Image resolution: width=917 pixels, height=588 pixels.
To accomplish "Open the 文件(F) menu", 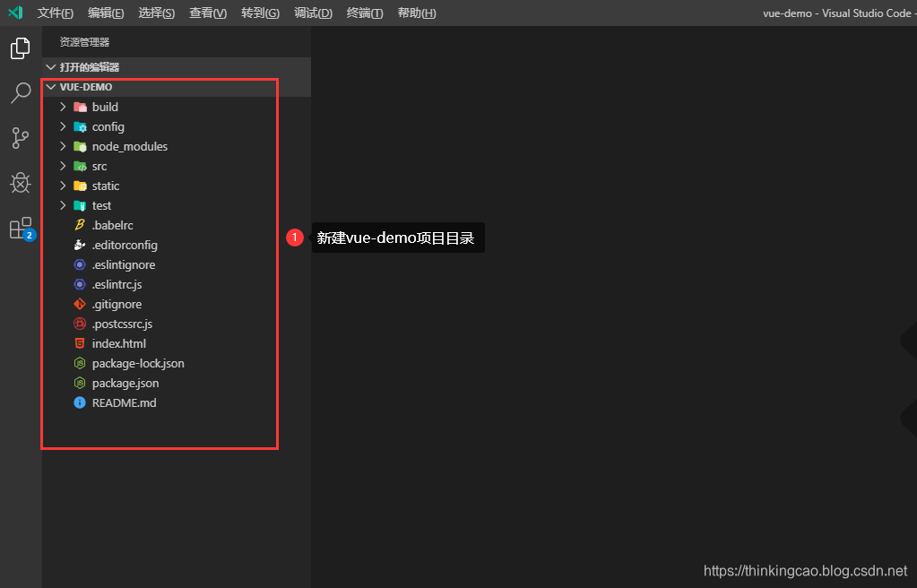I will coord(56,13).
